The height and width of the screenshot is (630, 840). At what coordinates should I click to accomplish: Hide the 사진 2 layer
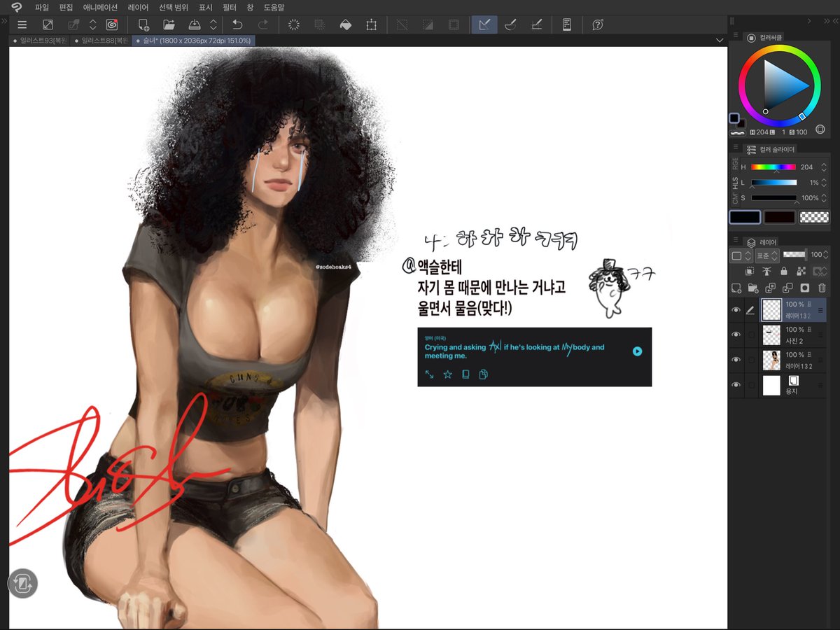736,335
